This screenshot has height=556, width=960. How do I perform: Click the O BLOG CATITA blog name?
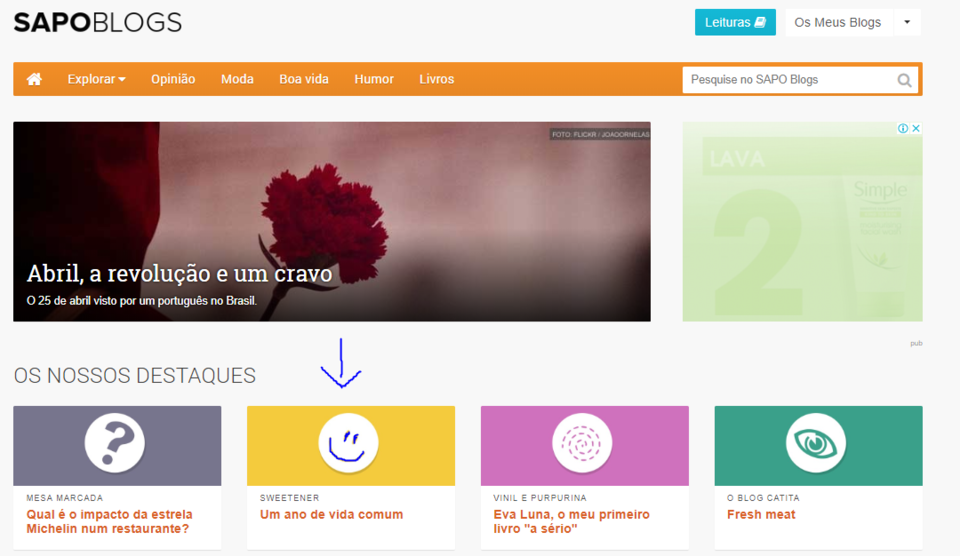tap(763, 498)
